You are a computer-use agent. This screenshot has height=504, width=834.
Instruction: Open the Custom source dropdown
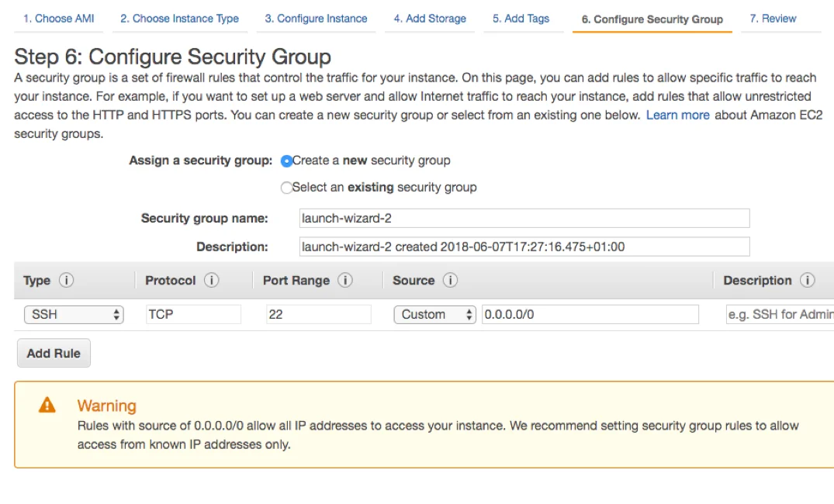click(x=435, y=315)
